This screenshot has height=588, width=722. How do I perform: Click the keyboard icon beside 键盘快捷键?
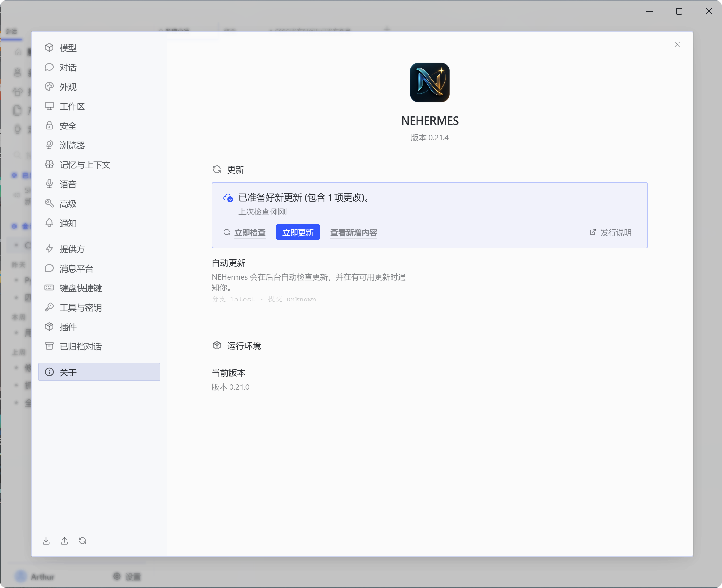click(49, 288)
